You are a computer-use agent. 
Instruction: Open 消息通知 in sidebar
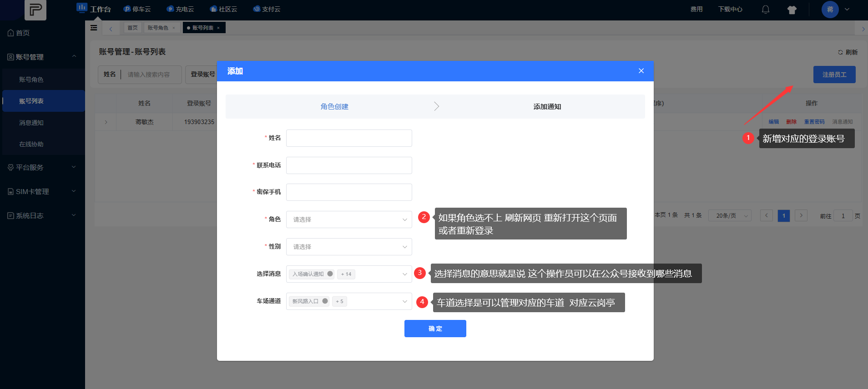point(31,123)
